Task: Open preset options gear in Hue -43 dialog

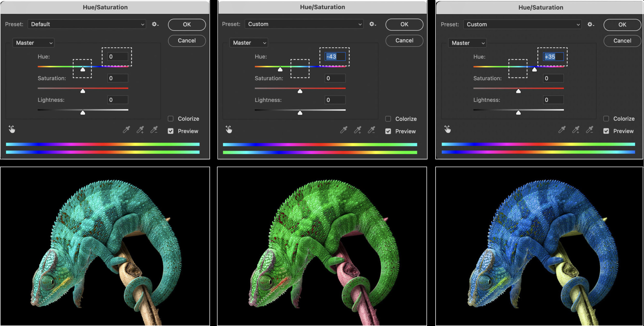Action: [x=373, y=24]
